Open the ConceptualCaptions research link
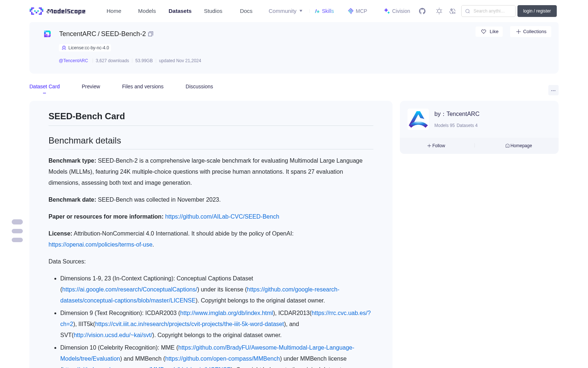The height and width of the screenshot is (368, 588). click(130, 289)
